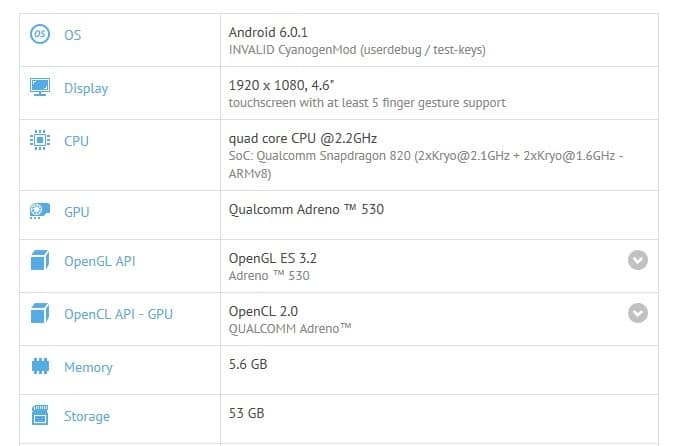Click the OpenGL API cube icon
This screenshot has height=446, width=678.
tap(41, 262)
